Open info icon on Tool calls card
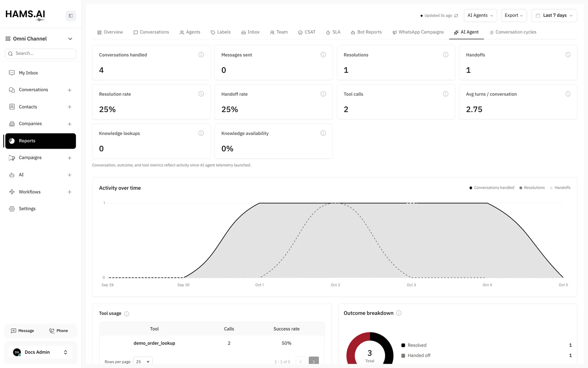The width and height of the screenshot is (588, 368). point(445,94)
